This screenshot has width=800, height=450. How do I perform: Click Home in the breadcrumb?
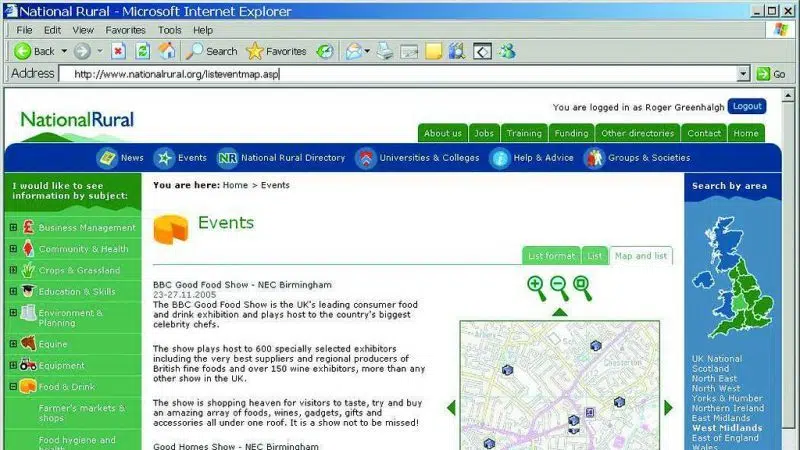[235, 185]
